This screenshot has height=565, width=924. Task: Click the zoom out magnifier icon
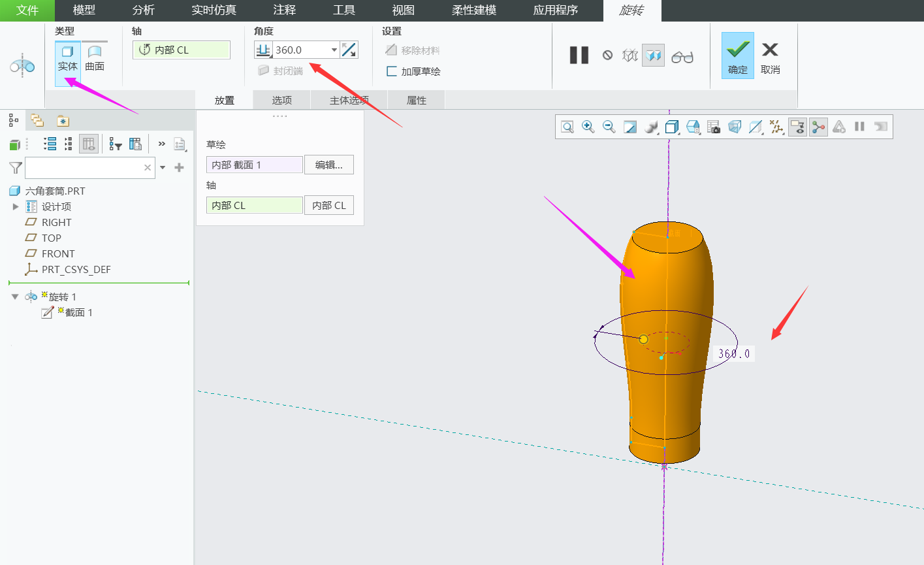609,127
